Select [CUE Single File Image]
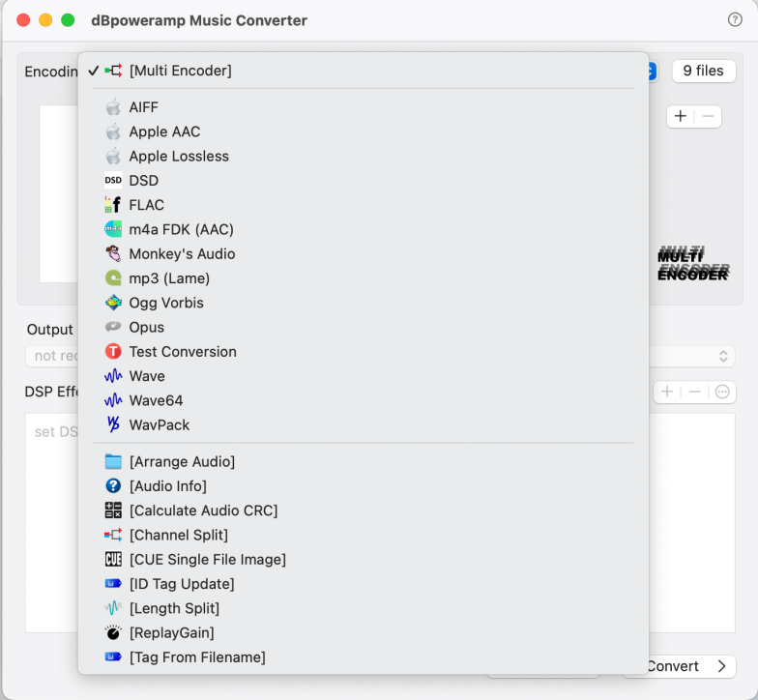The height and width of the screenshot is (700, 758). pyautogui.click(x=364, y=559)
